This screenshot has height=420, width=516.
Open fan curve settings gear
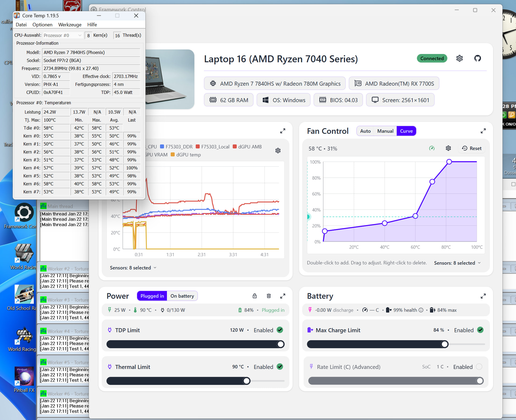[448, 148]
